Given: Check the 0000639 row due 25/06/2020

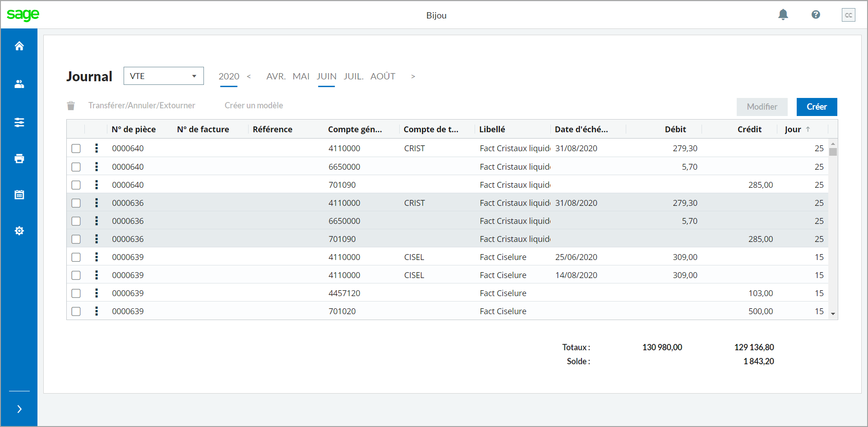Looking at the screenshot, I should click(76, 257).
